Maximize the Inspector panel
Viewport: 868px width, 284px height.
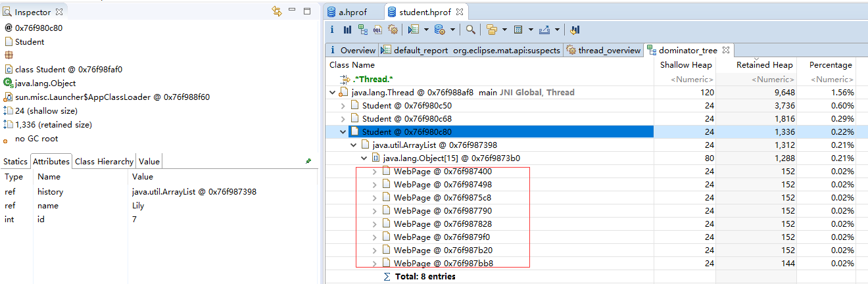point(307,11)
